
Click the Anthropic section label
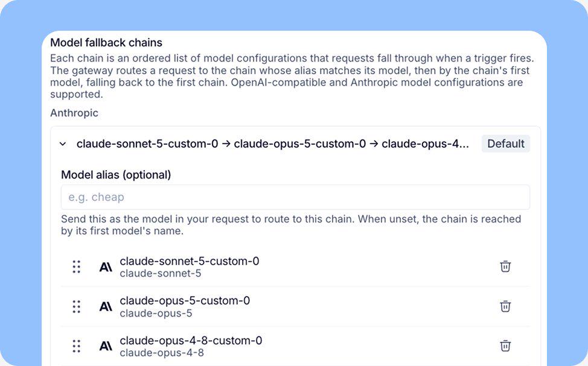[x=74, y=113]
